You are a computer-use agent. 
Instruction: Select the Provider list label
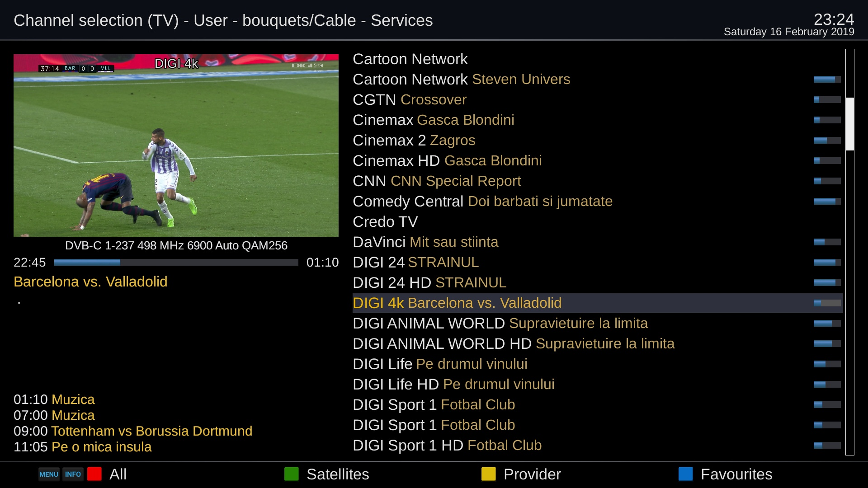click(x=532, y=474)
